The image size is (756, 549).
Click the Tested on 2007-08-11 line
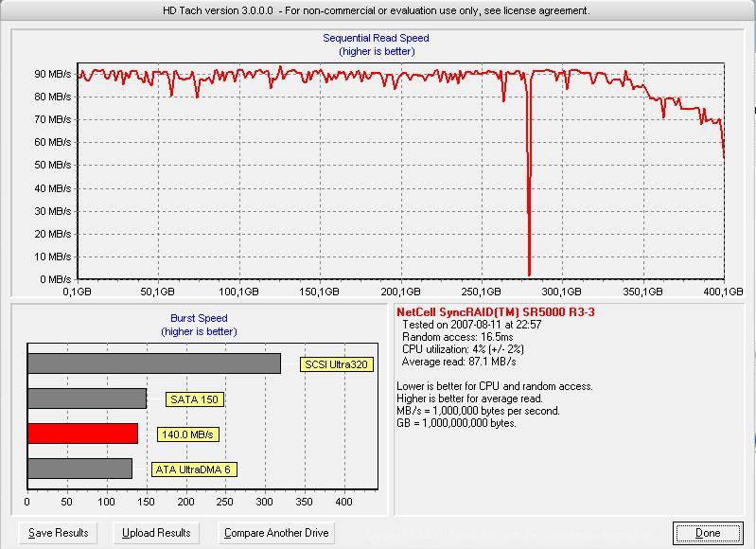pyautogui.click(x=471, y=325)
